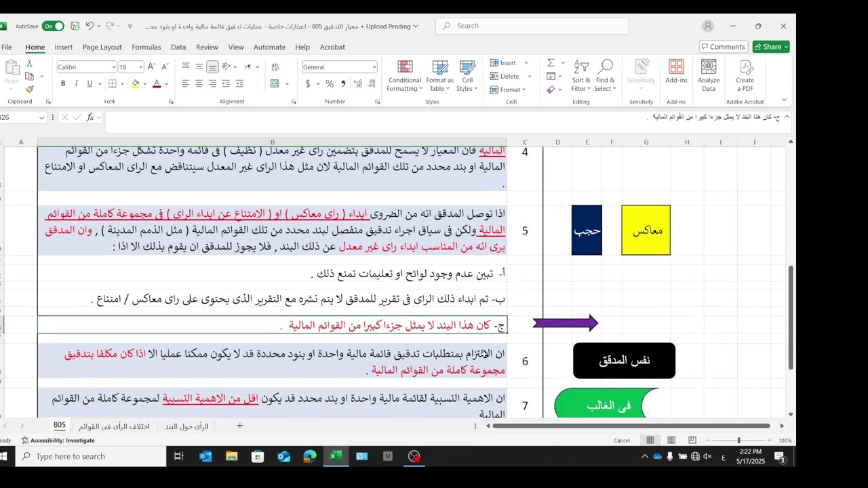Click Accessibility: Investigate in status bar
Screen dimensions: 868x488
tap(58, 441)
